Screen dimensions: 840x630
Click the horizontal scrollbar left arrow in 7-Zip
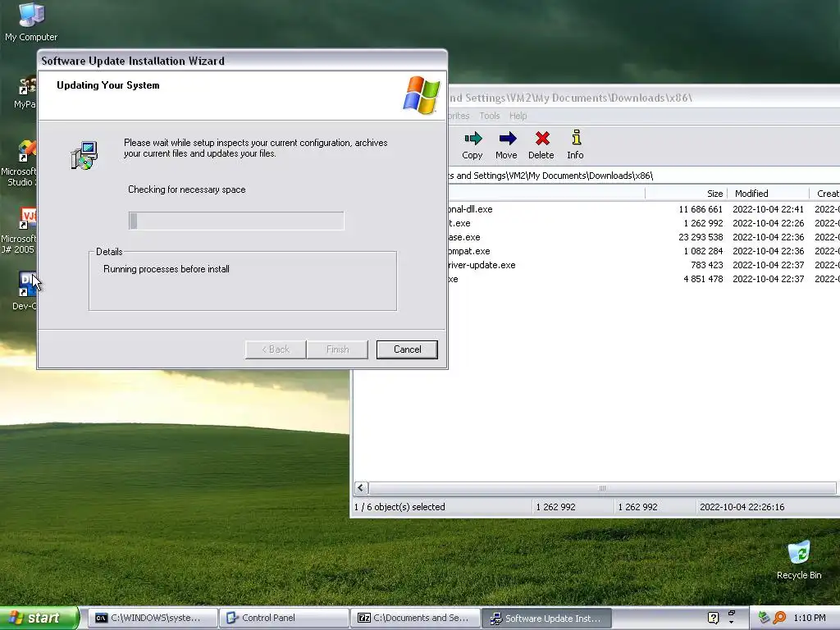(361, 487)
